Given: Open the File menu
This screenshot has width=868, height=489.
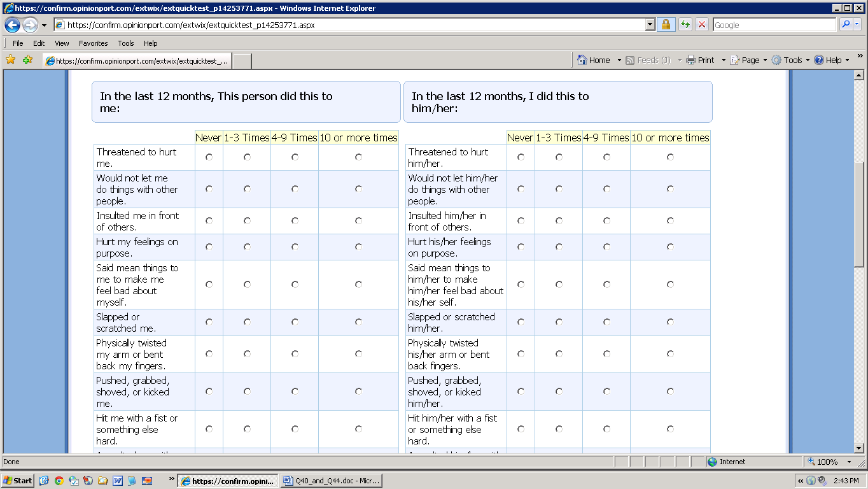Looking at the screenshot, I should tap(18, 43).
